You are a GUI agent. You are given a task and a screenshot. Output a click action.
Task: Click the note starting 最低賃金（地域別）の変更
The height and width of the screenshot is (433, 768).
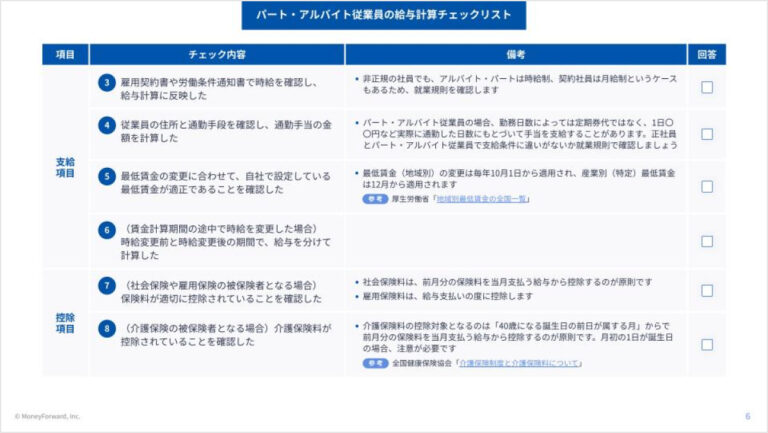[519, 179]
